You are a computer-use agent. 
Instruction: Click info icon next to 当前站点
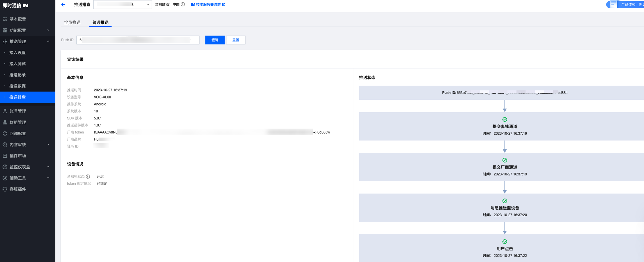(x=183, y=4)
